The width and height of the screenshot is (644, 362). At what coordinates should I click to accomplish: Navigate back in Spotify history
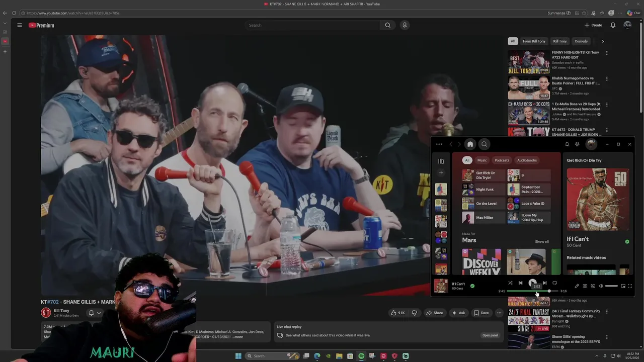(x=451, y=144)
